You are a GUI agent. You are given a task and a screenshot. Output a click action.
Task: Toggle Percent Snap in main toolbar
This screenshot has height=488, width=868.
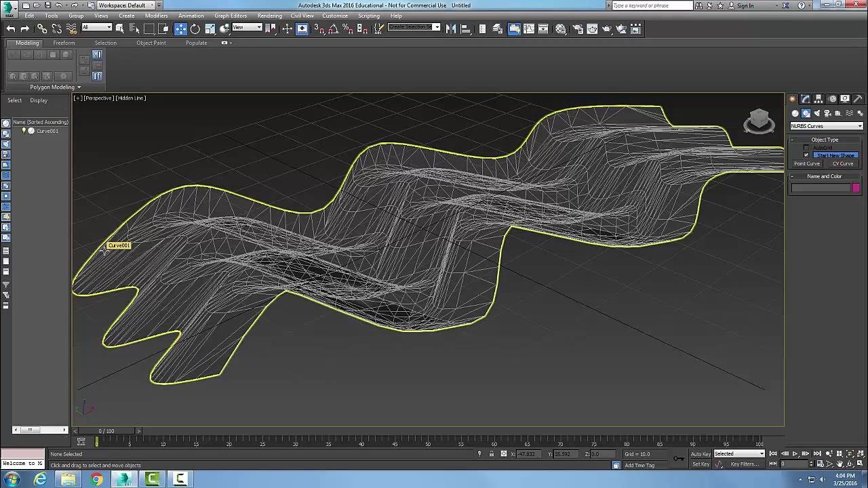coord(347,28)
